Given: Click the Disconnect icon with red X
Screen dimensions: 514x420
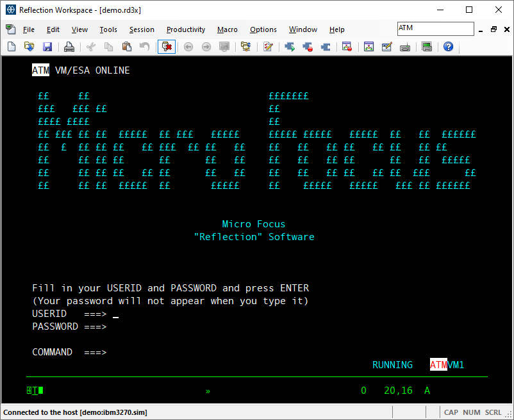Looking at the screenshot, I should [x=167, y=47].
